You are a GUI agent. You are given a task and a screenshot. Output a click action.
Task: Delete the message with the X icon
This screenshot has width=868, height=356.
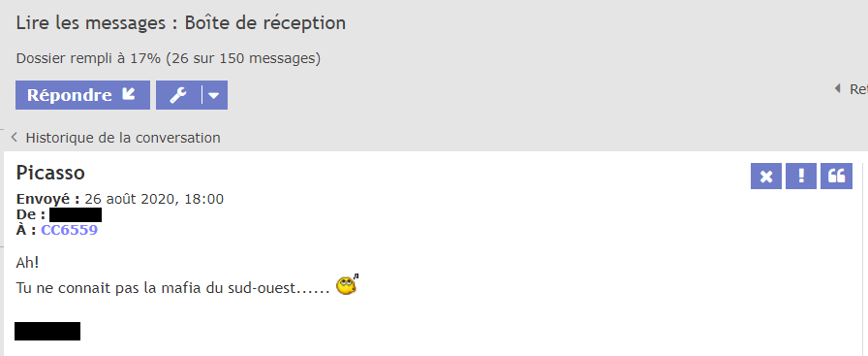coord(766,177)
